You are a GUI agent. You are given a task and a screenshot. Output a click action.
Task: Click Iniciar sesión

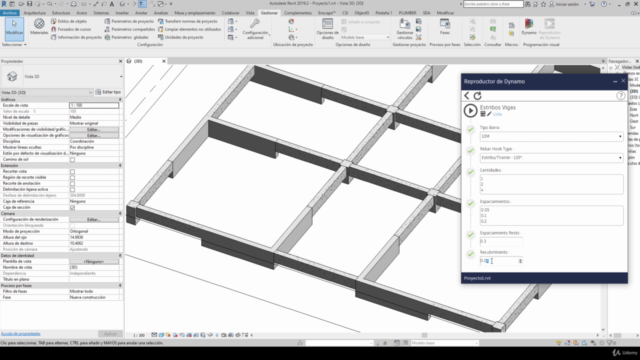[564, 4]
